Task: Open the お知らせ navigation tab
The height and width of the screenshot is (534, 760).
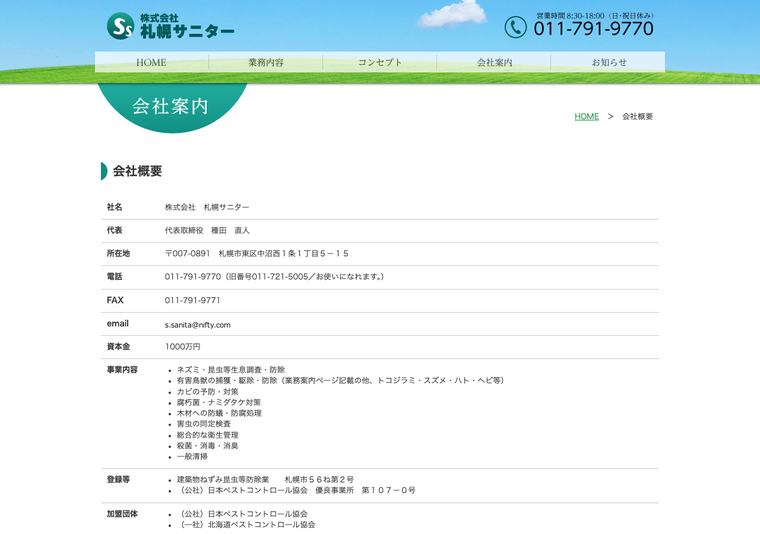Action: (x=608, y=62)
